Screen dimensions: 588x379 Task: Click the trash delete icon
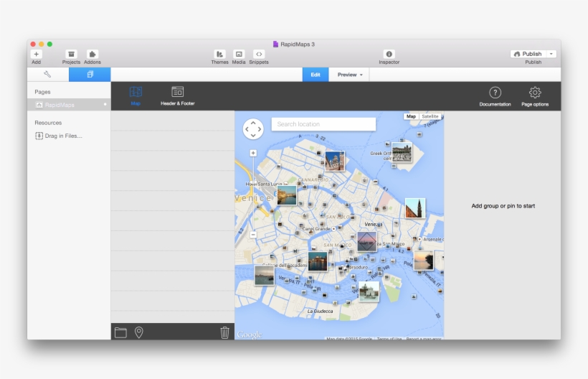pyautogui.click(x=224, y=332)
